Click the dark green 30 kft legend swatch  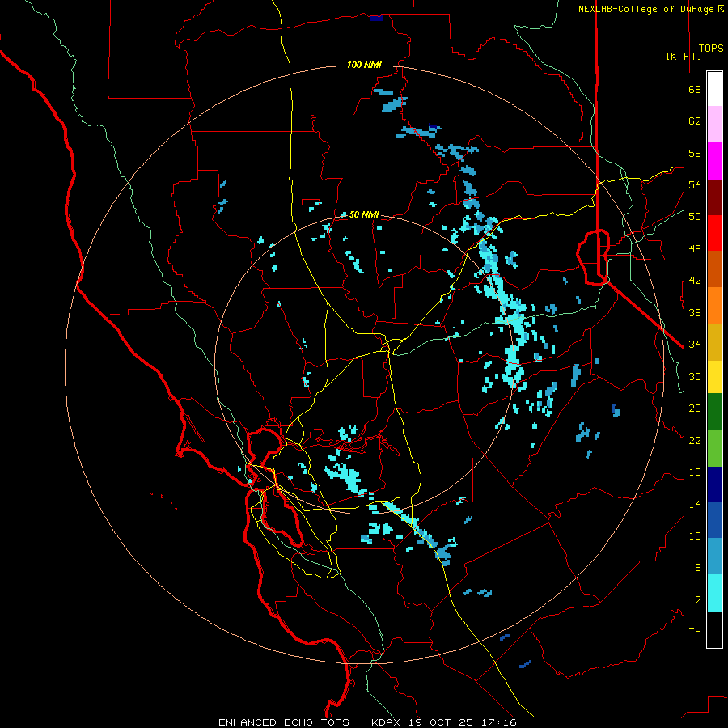point(714,412)
